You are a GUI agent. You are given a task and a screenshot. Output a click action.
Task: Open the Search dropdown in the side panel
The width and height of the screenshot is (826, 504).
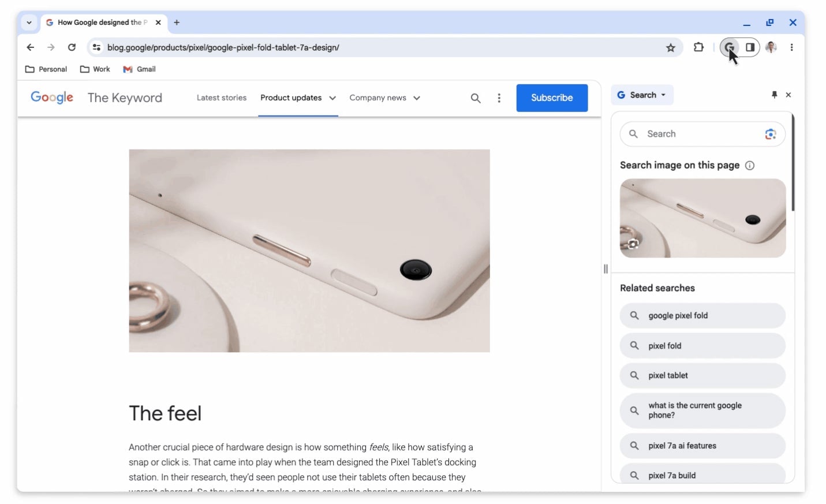point(642,95)
